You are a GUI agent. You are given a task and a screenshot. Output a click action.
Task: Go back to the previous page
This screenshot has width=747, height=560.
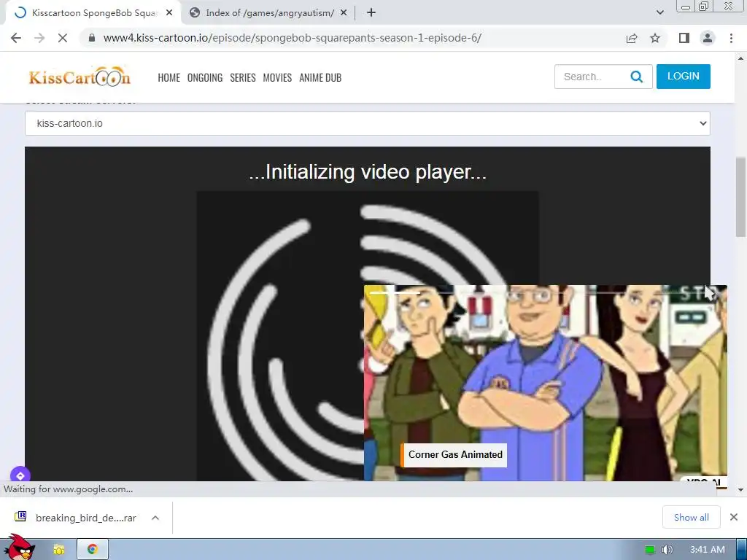[x=16, y=38]
